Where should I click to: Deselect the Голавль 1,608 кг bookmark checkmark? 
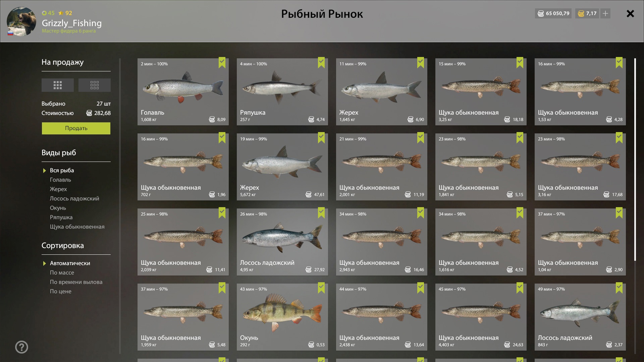click(x=222, y=63)
